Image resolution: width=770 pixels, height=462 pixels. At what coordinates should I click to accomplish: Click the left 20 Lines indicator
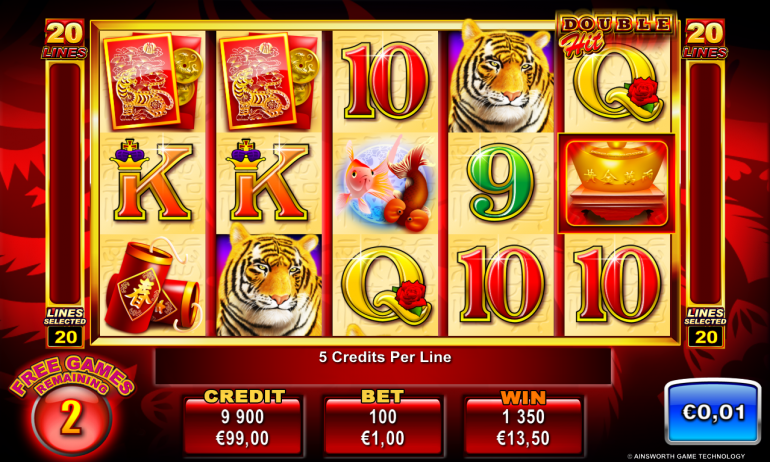[x=65, y=39]
